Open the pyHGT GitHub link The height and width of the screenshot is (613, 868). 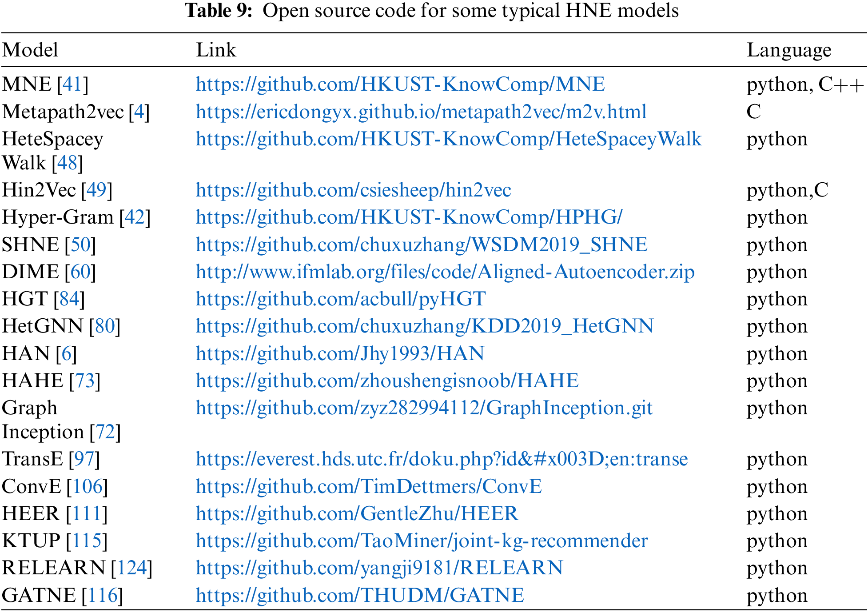click(x=341, y=299)
